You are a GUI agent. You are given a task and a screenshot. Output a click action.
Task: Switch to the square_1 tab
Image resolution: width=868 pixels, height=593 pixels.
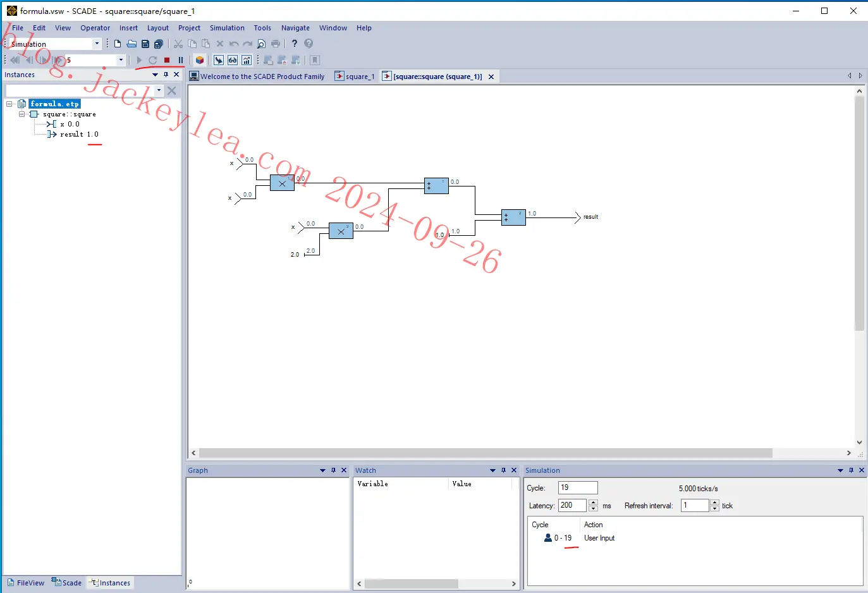coord(355,76)
